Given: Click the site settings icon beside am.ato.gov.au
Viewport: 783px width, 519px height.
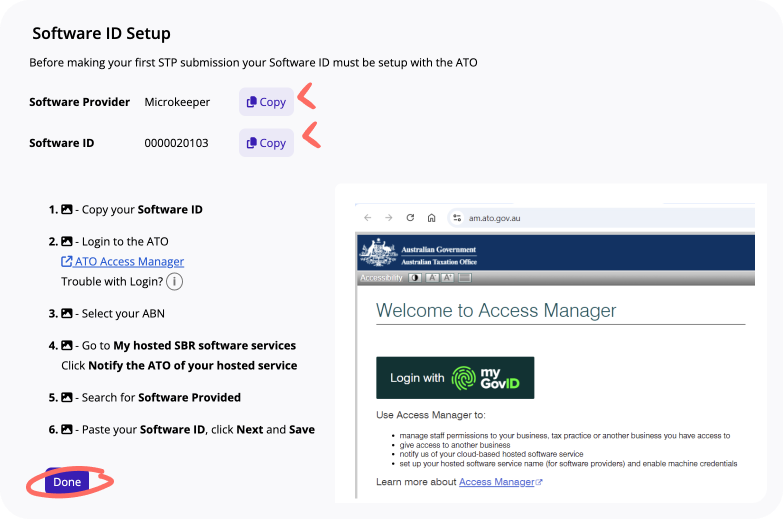Looking at the screenshot, I should coord(456,218).
